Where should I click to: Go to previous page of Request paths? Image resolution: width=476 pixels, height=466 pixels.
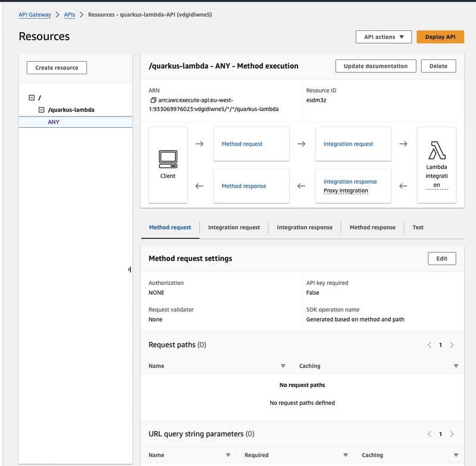[429, 345]
